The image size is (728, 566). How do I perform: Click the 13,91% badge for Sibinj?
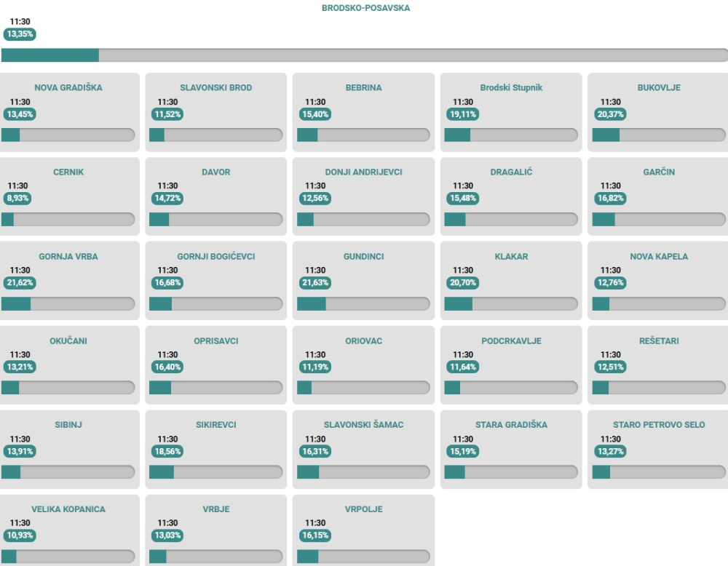click(x=20, y=451)
